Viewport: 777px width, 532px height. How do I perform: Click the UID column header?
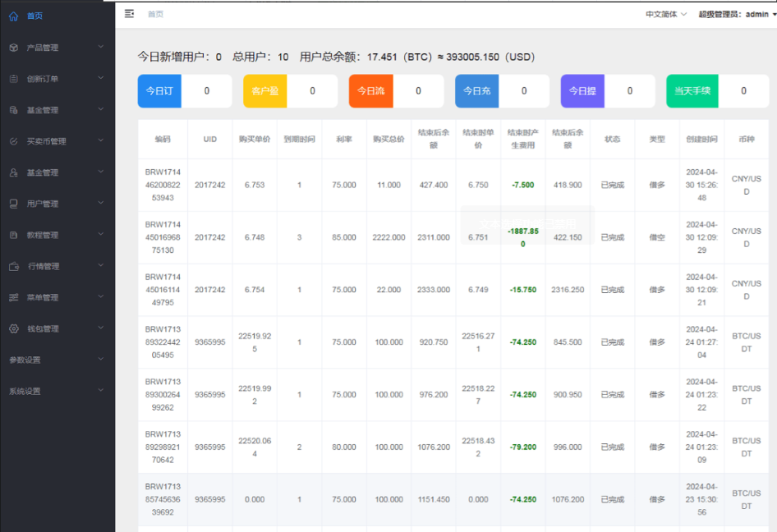coord(210,140)
